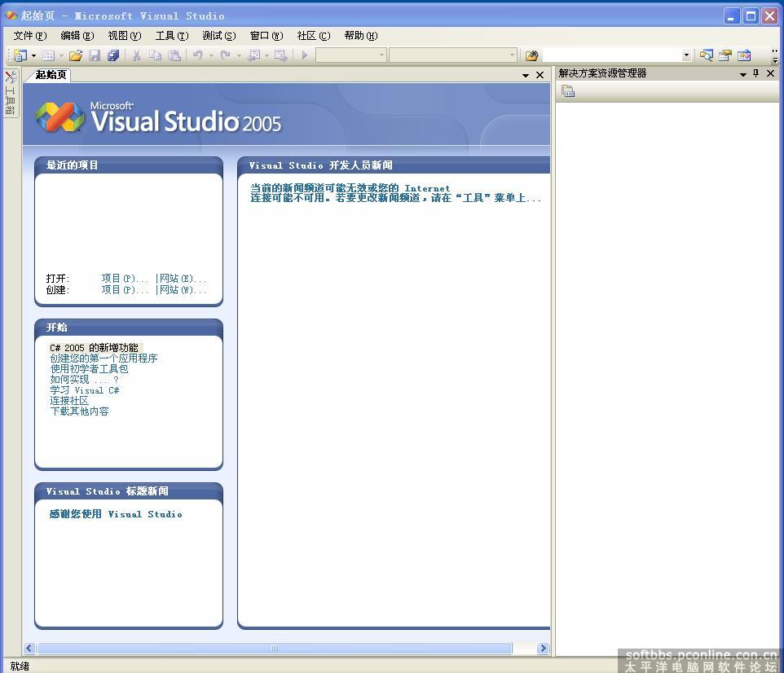Click the Navigate Forward icon
784x673 pixels.
click(x=281, y=55)
